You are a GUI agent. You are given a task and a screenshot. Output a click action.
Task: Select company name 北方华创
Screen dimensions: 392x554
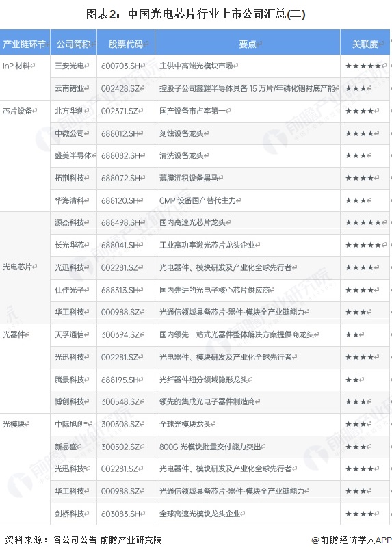click(x=69, y=111)
